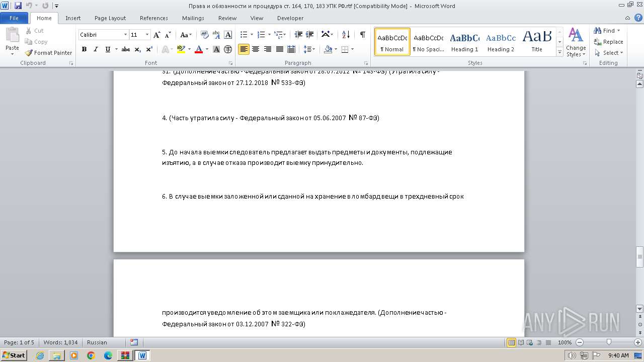
Task: Click the Replace button
Action: [609, 42]
